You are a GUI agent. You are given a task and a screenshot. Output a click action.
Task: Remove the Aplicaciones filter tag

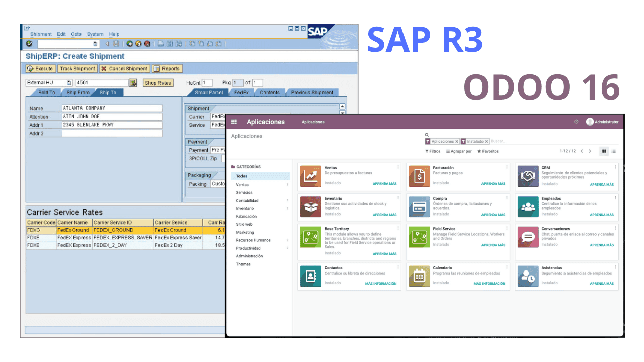(x=457, y=142)
